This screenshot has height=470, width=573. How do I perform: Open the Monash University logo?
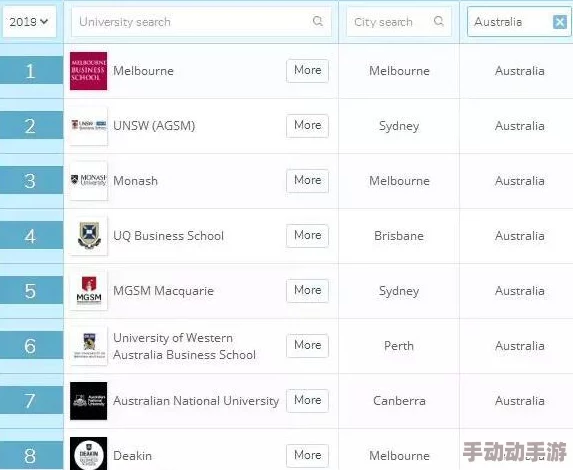88,181
